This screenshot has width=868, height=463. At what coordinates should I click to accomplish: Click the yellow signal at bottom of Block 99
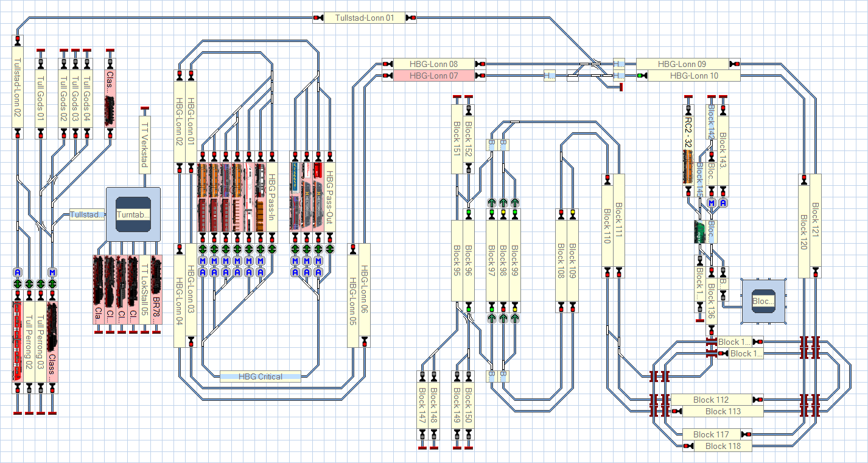(x=515, y=306)
